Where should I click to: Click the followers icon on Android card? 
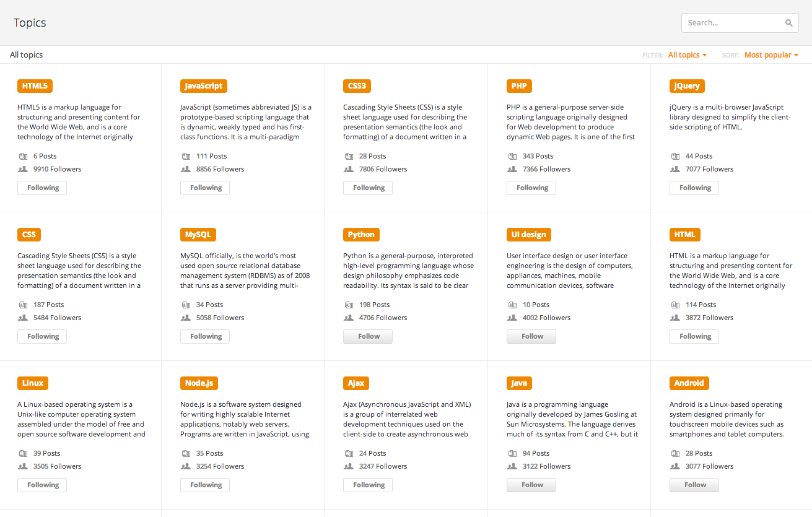[x=675, y=466]
